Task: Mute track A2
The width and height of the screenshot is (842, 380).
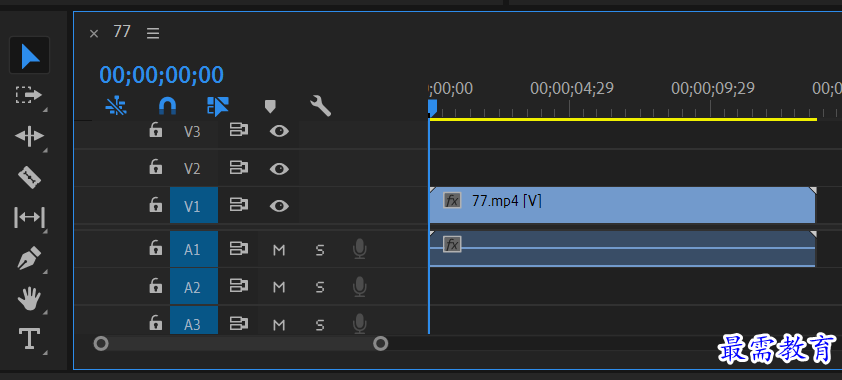Action: coord(279,288)
